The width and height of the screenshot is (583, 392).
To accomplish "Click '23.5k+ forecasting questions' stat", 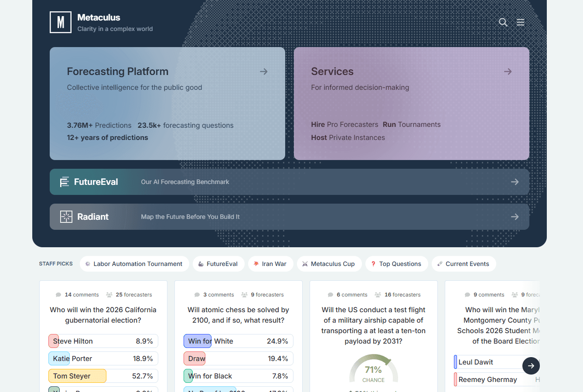I will point(186,126).
